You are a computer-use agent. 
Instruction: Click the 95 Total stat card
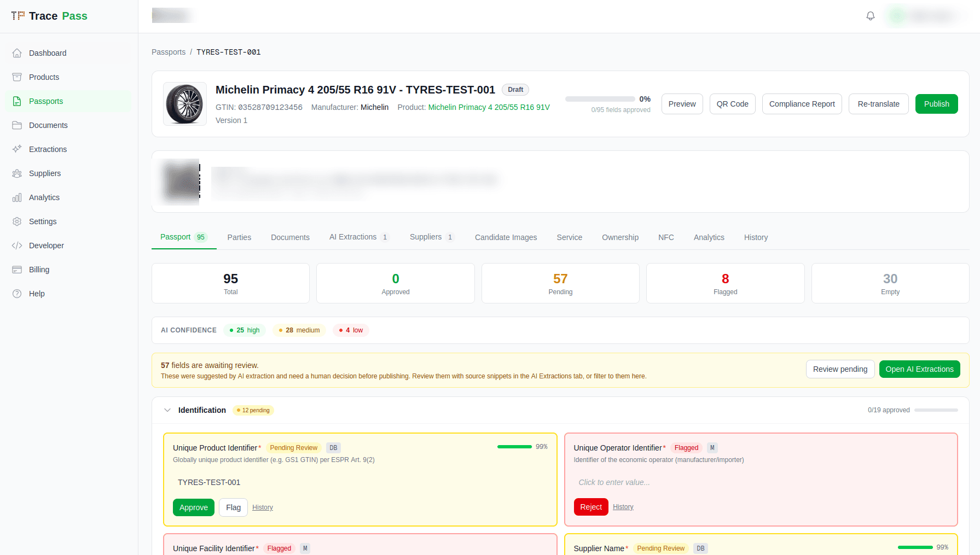tap(230, 283)
